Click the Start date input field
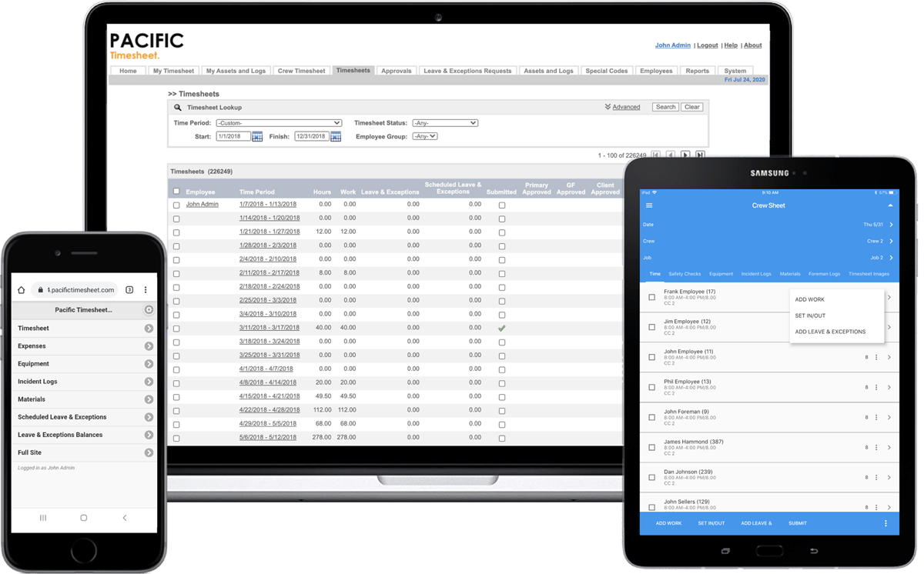 pos(235,136)
